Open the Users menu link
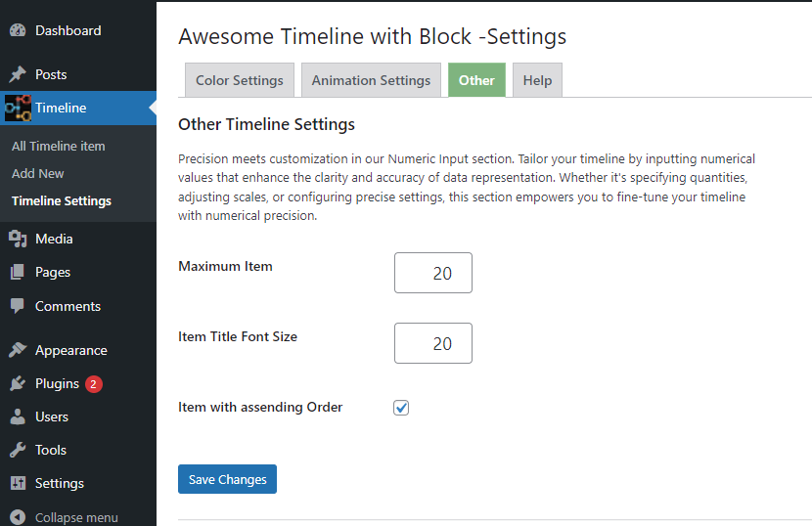The width and height of the screenshot is (812, 526). (52, 416)
